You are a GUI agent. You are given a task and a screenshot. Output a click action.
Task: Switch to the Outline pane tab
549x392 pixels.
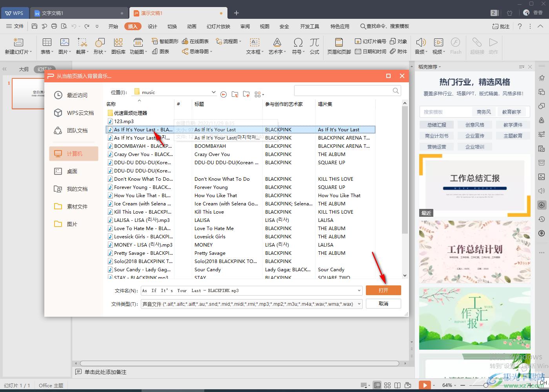[x=24, y=69]
